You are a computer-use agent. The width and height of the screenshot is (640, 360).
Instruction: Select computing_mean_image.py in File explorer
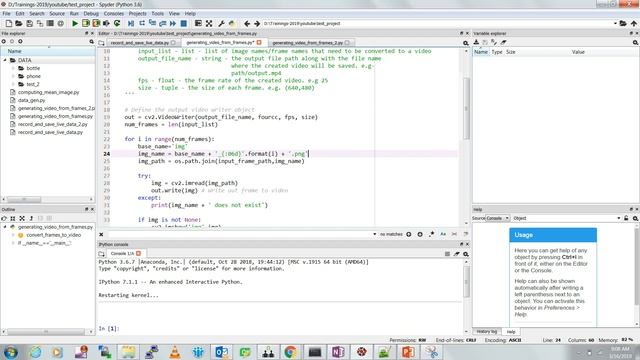tap(48, 92)
